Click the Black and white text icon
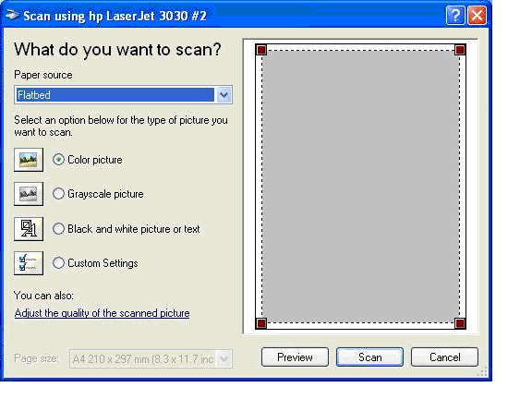Viewport: 532px width, 399px height. (x=29, y=229)
